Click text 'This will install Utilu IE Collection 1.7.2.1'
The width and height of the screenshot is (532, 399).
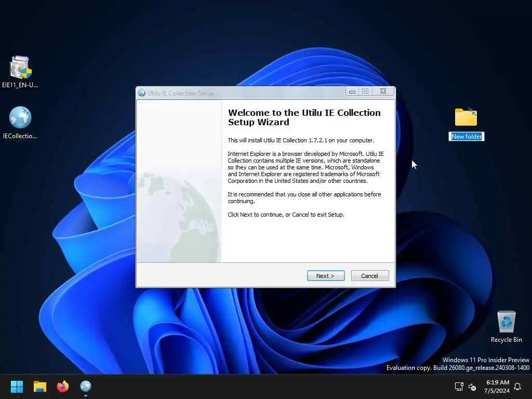[277, 140]
